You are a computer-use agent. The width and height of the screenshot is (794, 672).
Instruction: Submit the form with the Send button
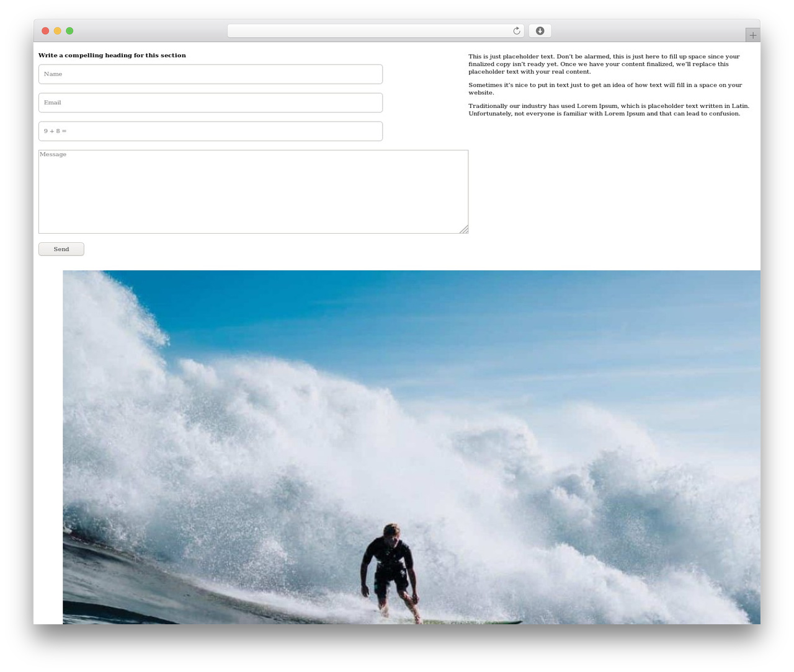(x=61, y=249)
